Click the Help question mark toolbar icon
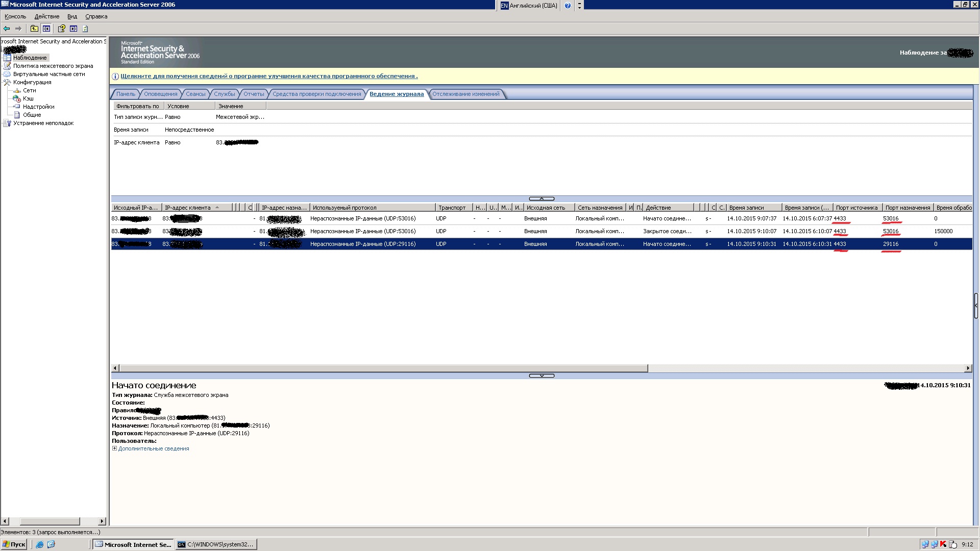This screenshot has height=551, width=980. click(61, 29)
